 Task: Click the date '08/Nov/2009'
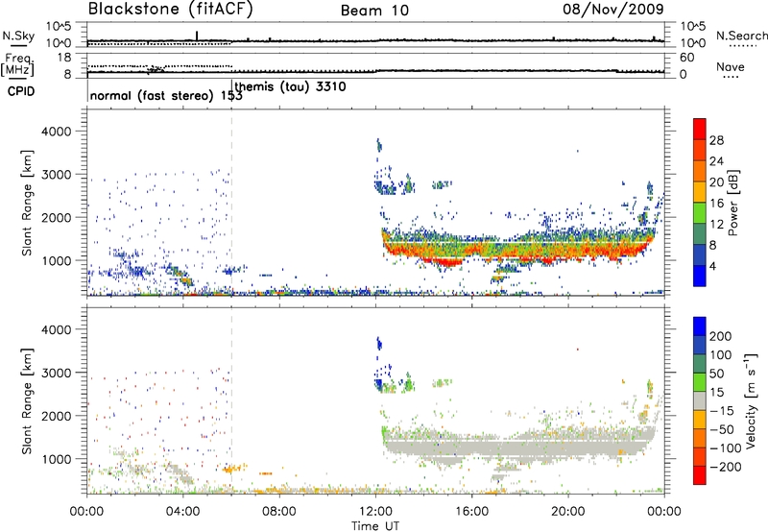click(613, 9)
